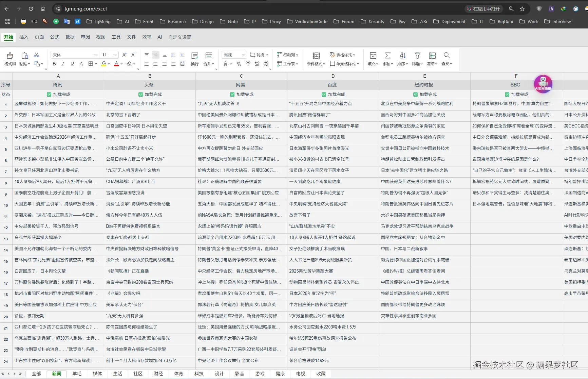Open the 插入 ribbon tab
588x379 pixels.
click(x=24, y=37)
